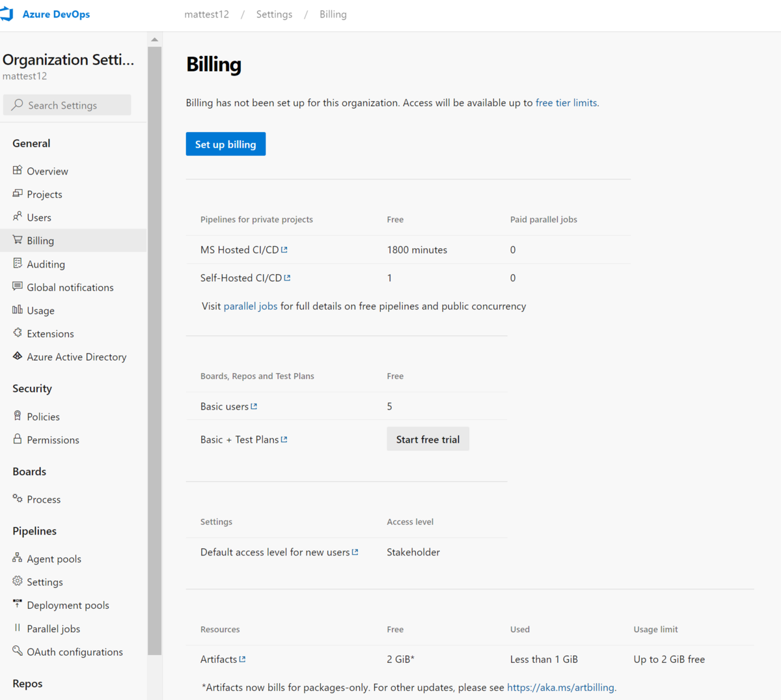This screenshot has width=781, height=700.
Task: Click the OAuth configurations key icon
Action: pos(18,651)
